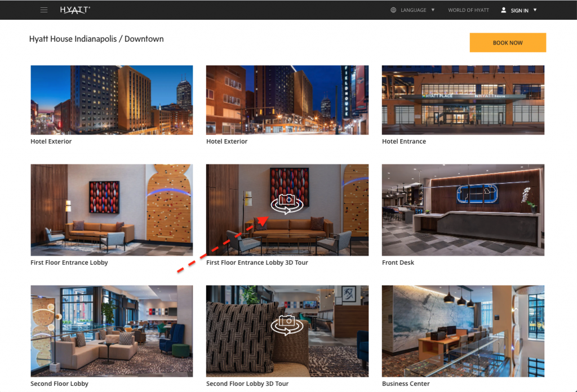Image resolution: width=577 pixels, height=392 pixels.
Task: Click the Book Now button
Action: pos(508,43)
